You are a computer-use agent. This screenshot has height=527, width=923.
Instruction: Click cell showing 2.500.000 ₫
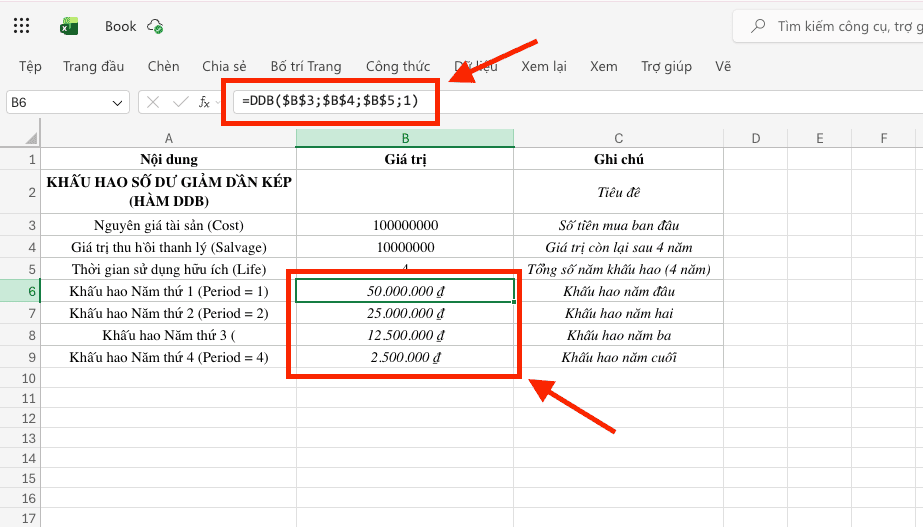405,357
